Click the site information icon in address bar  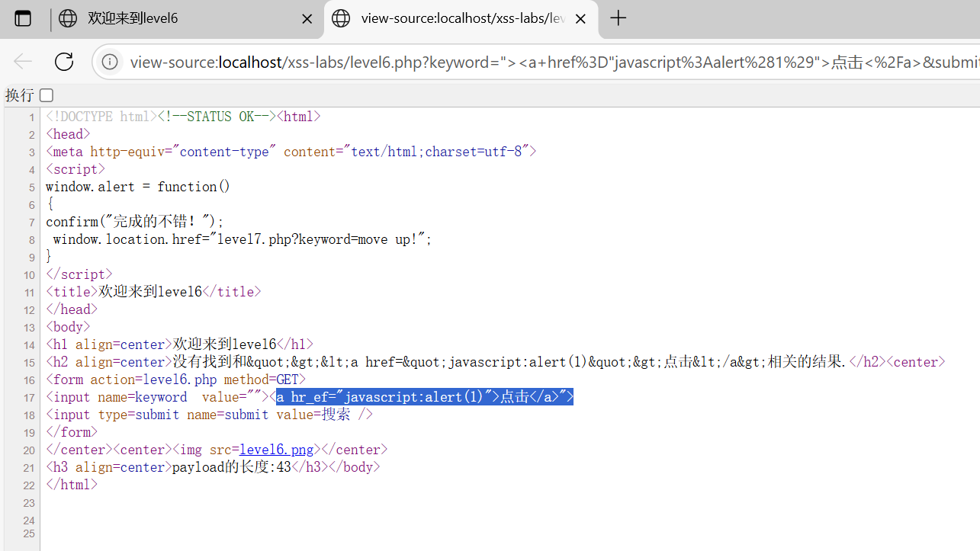pyautogui.click(x=110, y=62)
